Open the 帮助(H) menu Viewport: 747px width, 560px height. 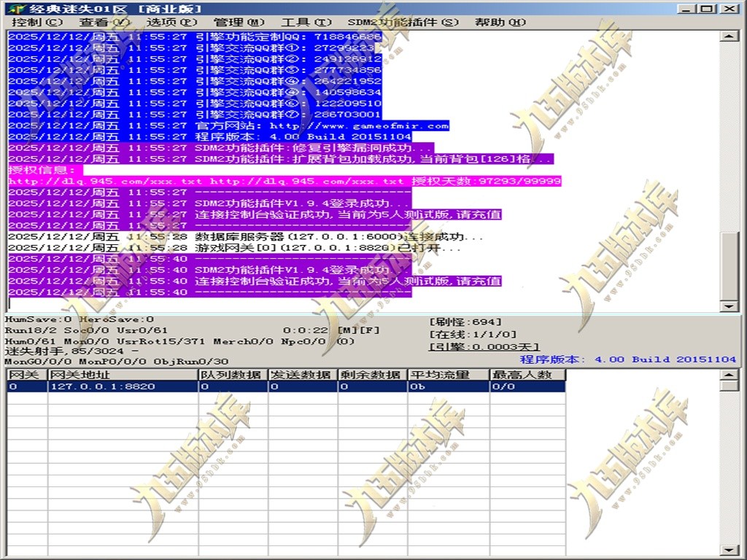(500, 23)
